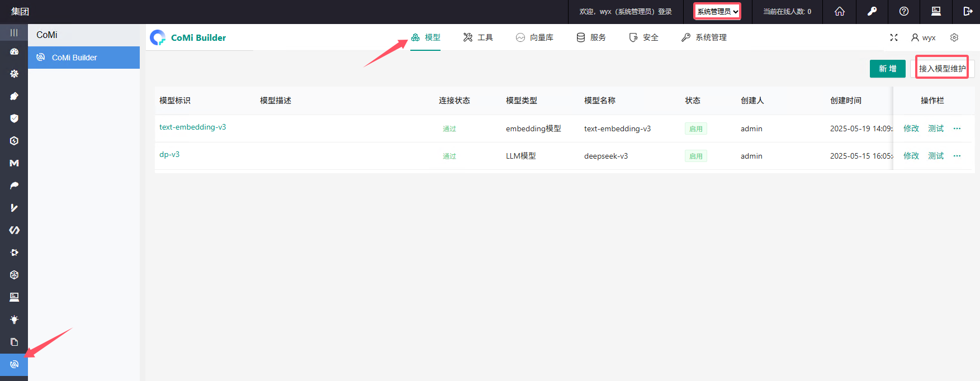Open the text-embedding-v3 model link
Screen dimensions: 980x381
click(193, 127)
